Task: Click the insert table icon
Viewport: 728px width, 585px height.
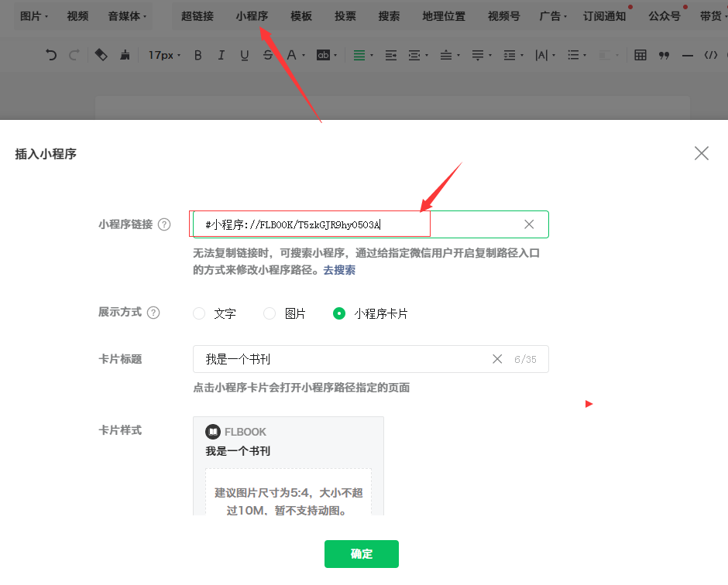Action: (x=640, y=55)
